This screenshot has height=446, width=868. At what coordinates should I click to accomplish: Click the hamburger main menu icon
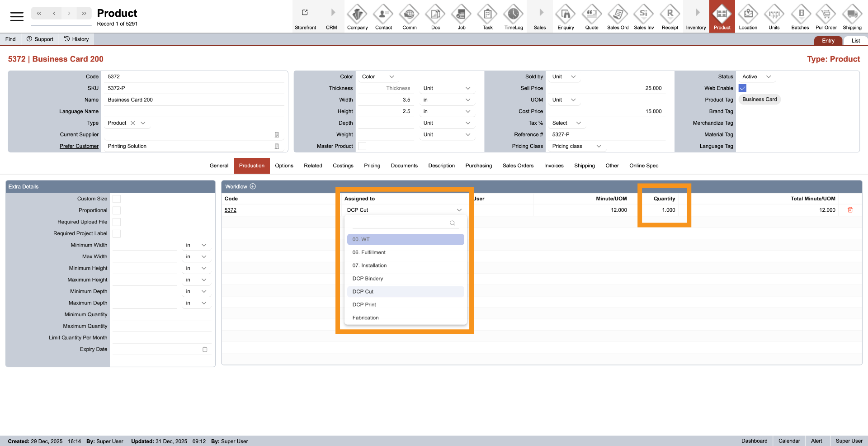point(17,17)
